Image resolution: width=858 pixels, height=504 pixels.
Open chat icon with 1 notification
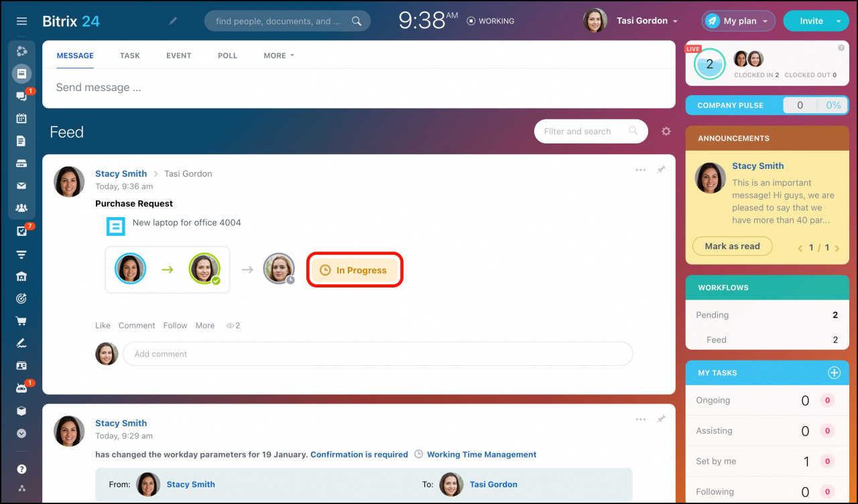[21, 97]
